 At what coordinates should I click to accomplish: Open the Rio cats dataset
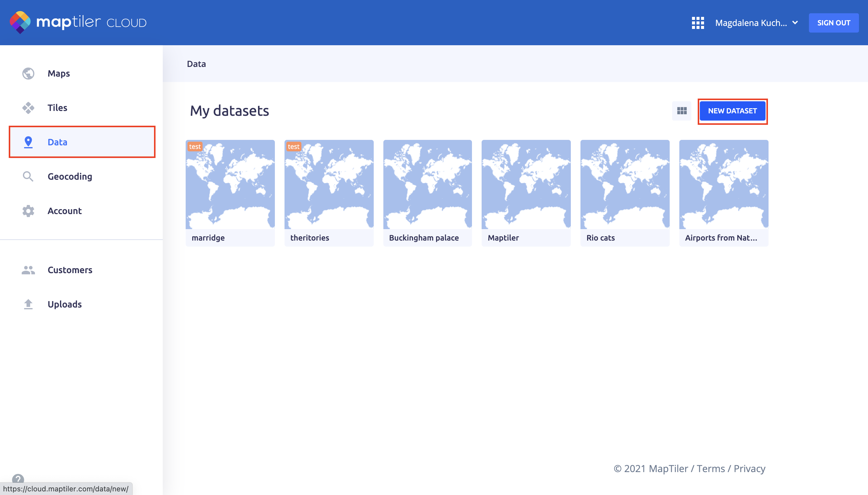pos(625,193)
